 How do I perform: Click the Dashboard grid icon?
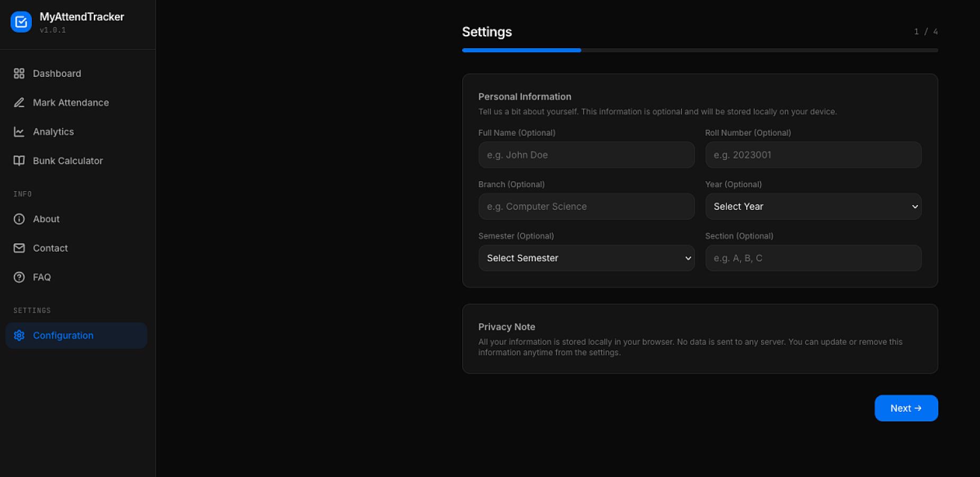point(19,74)
